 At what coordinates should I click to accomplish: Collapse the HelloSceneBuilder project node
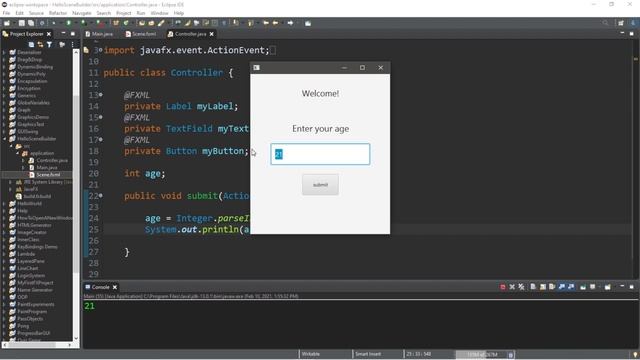pos(4,139)
